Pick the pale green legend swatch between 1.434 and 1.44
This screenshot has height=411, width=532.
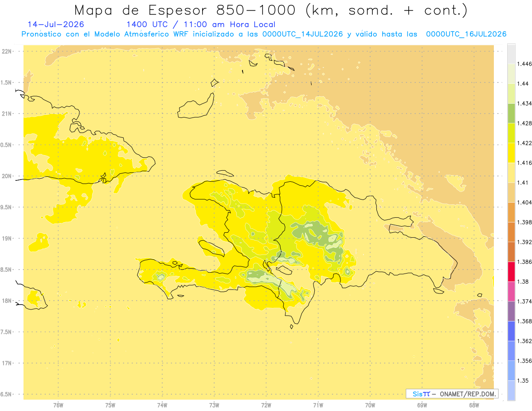[x=512, y=93]
